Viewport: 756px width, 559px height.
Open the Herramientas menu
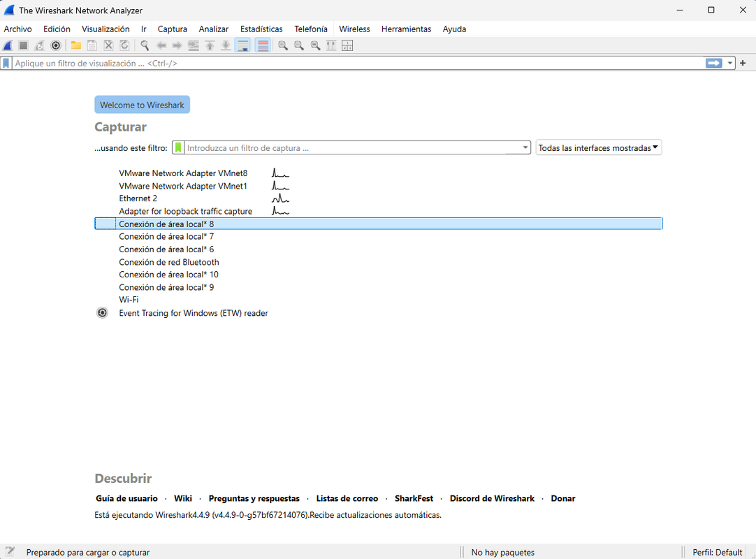coord(406,29)
